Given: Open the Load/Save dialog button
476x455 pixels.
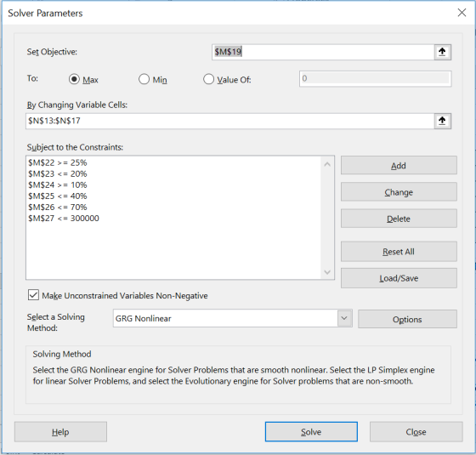Looking at the screenshot, I should (399, 278).
